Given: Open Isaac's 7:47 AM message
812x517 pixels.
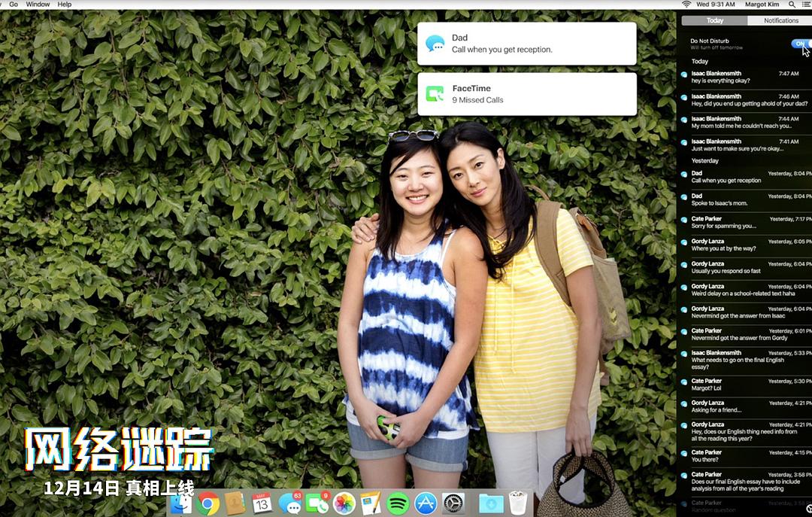Looking at the screenshot, I should tap(744, 77).
